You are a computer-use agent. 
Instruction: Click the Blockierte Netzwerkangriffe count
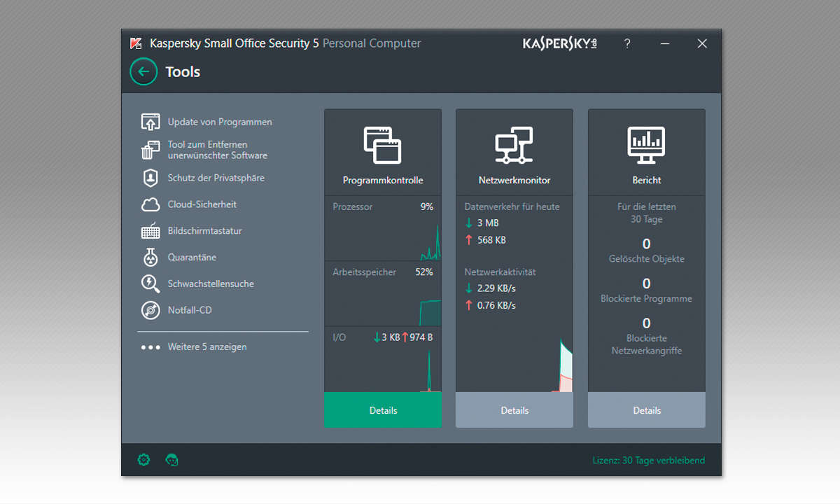[646, 323]
